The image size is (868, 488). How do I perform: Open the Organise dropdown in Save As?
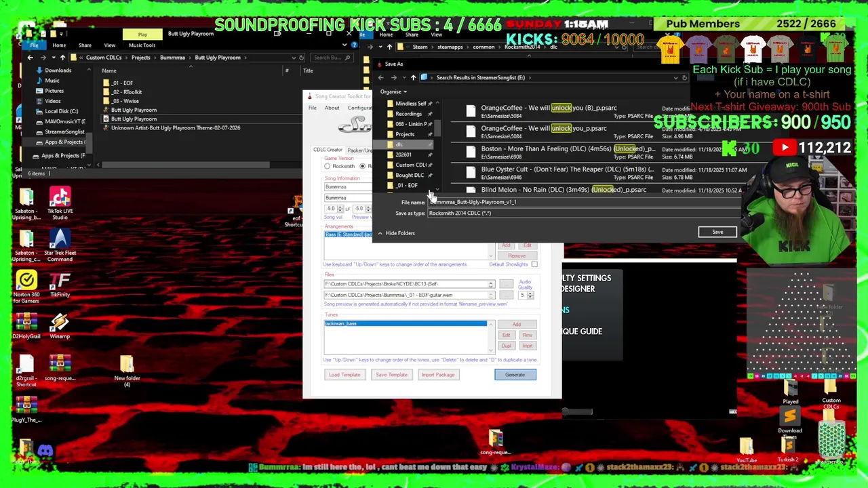(393, 91)
